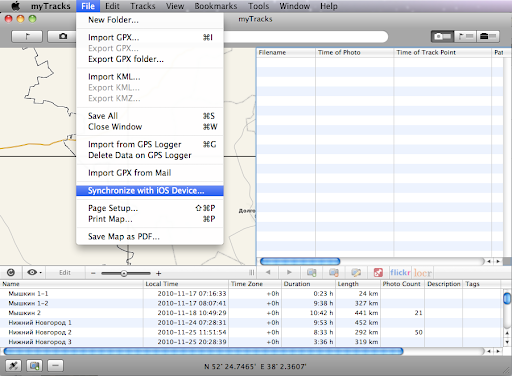Viewport: 512px width, 376px height.
Task: Choose Import KML... menu item
Action: click(150, 77)
